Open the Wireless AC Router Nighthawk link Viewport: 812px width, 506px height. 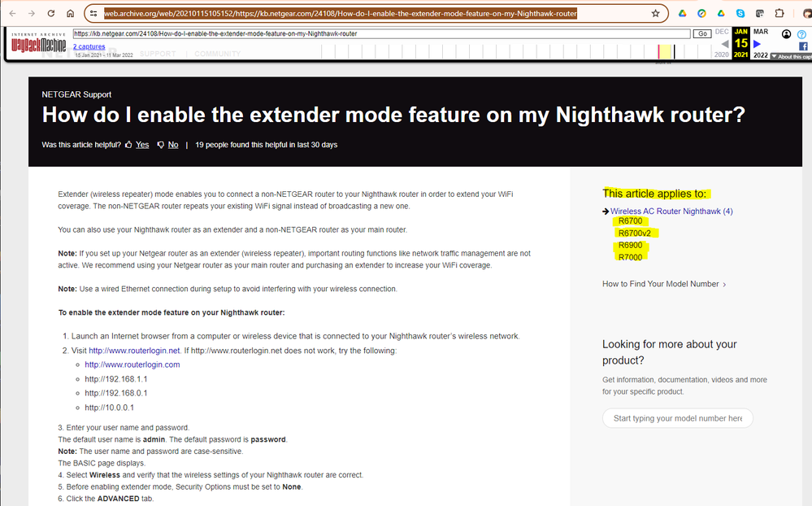coord(671,212)
